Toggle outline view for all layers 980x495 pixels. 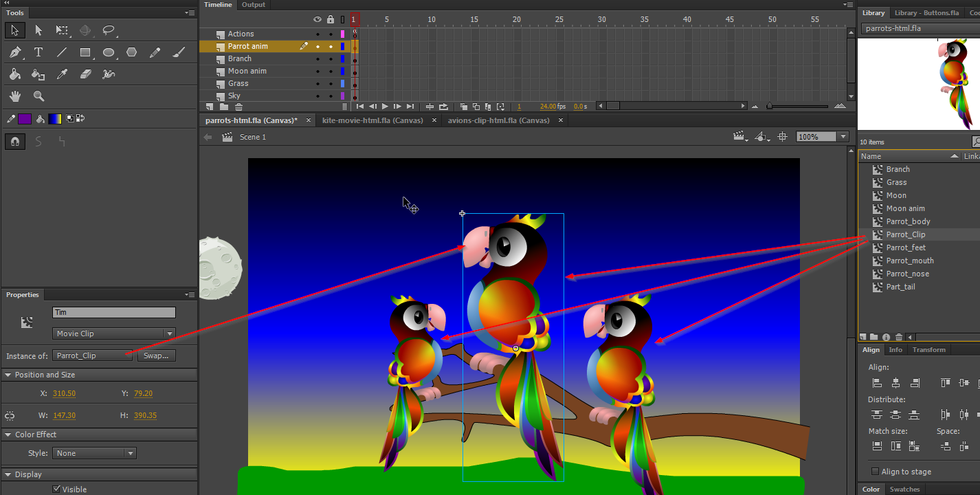click(342, 19)
